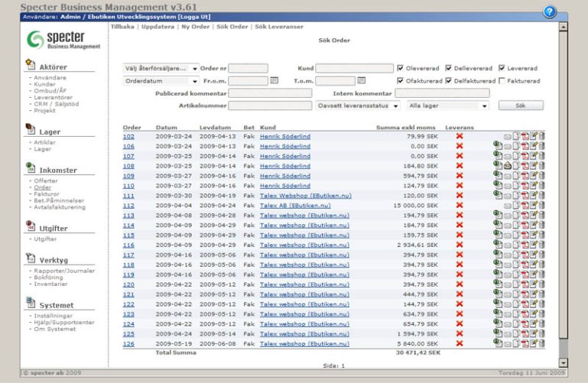This screenshot has height=383, width=588.
Task: Open the F.r.o.m. date calendar picker
Action: pyautogui.click(x=275, y=80)
